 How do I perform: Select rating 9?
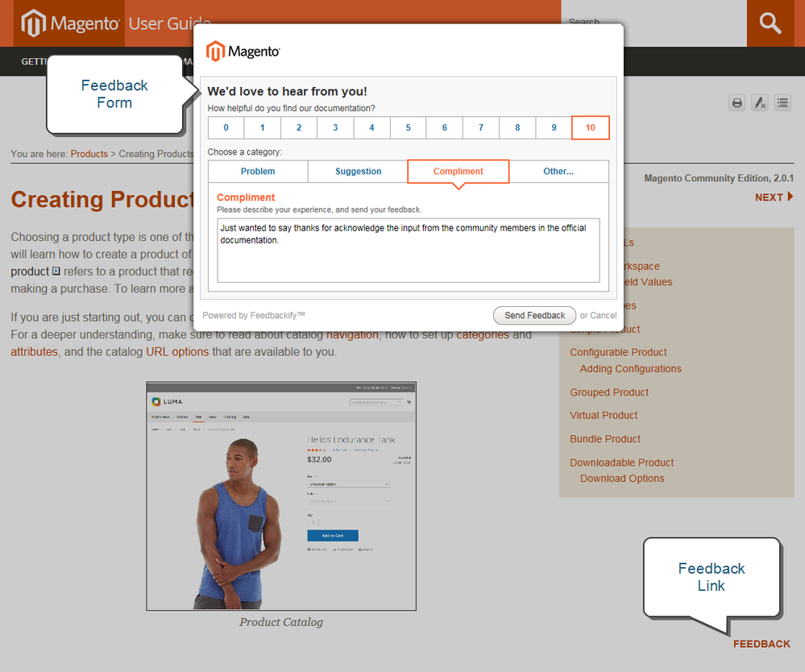[x=554, y=128]
